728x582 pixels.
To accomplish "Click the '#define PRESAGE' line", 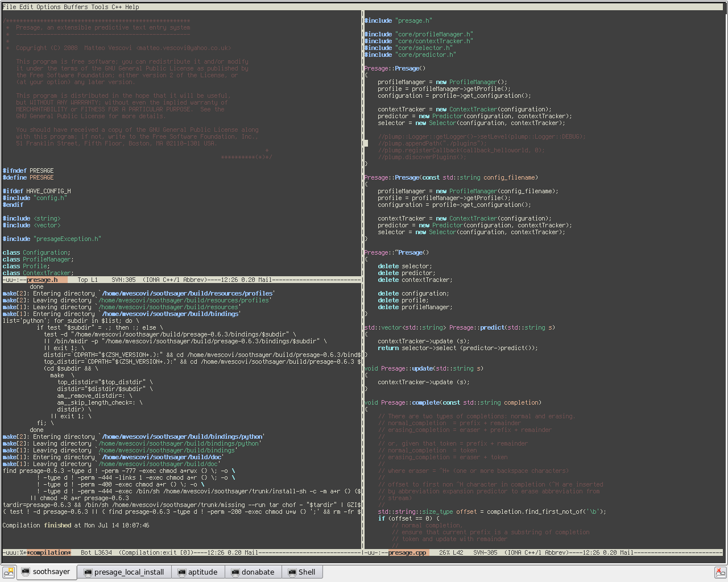I will 28,177.
